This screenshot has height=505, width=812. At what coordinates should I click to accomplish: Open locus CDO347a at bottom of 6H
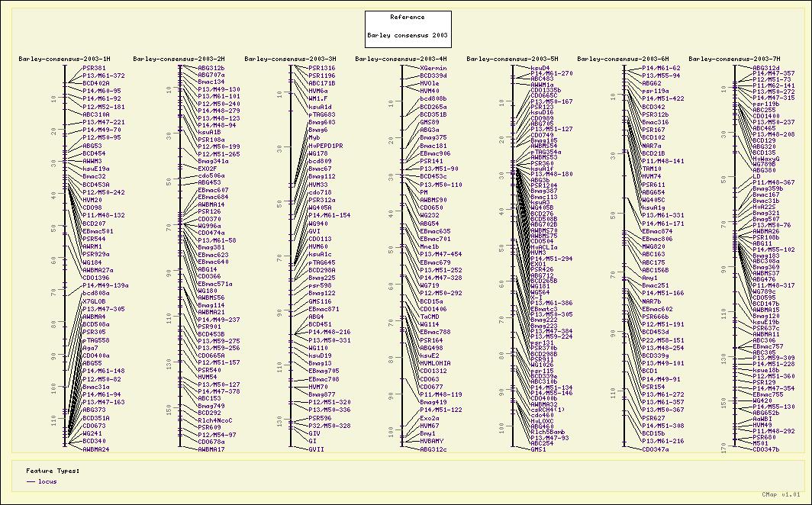point(656,449)
